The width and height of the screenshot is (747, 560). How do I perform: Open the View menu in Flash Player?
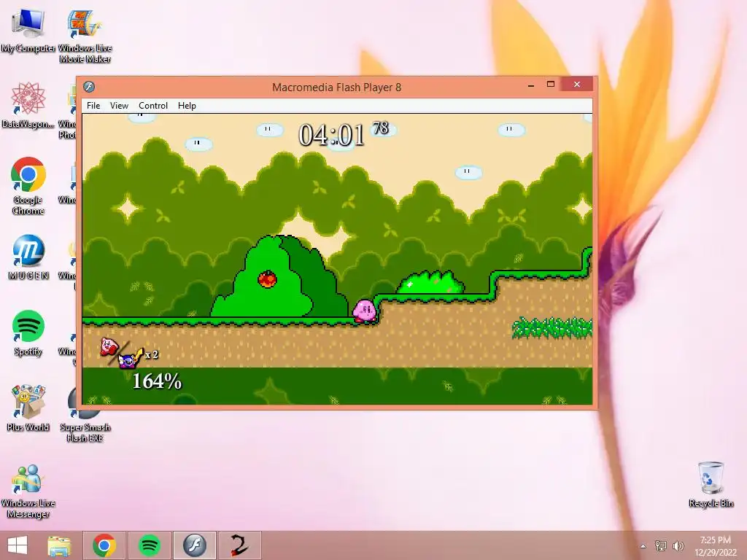click(x=119, y=106)
